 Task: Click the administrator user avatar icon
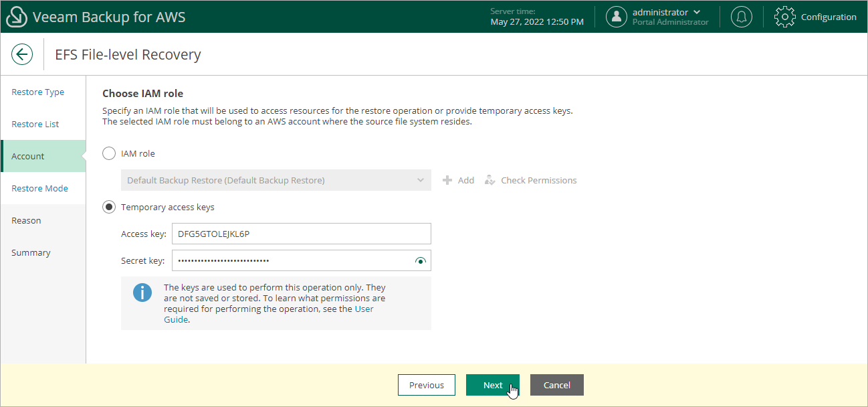click(x=617, y=17)
